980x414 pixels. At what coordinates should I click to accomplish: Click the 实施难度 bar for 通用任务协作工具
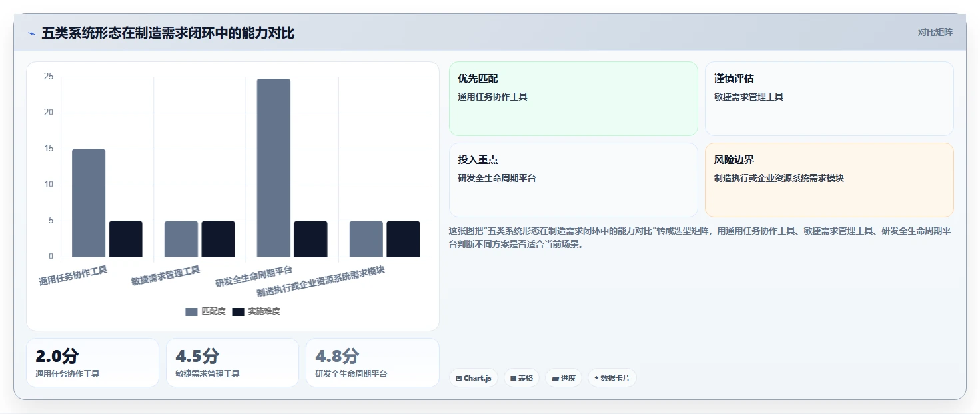[126, 239]
